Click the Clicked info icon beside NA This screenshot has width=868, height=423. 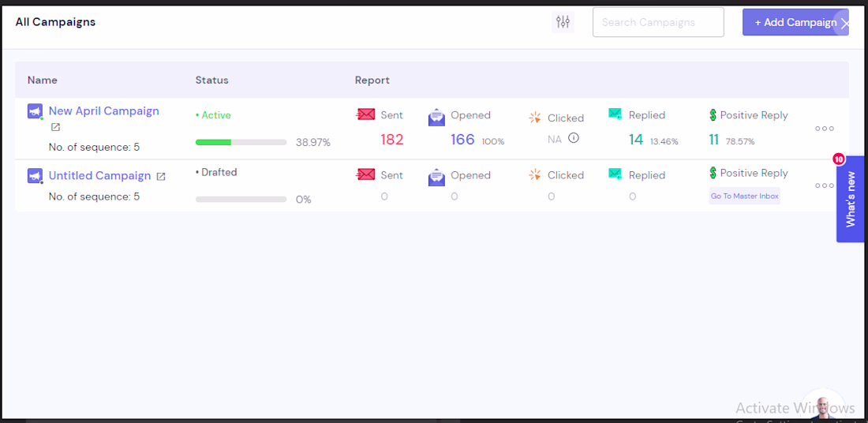tap(574, 138)
